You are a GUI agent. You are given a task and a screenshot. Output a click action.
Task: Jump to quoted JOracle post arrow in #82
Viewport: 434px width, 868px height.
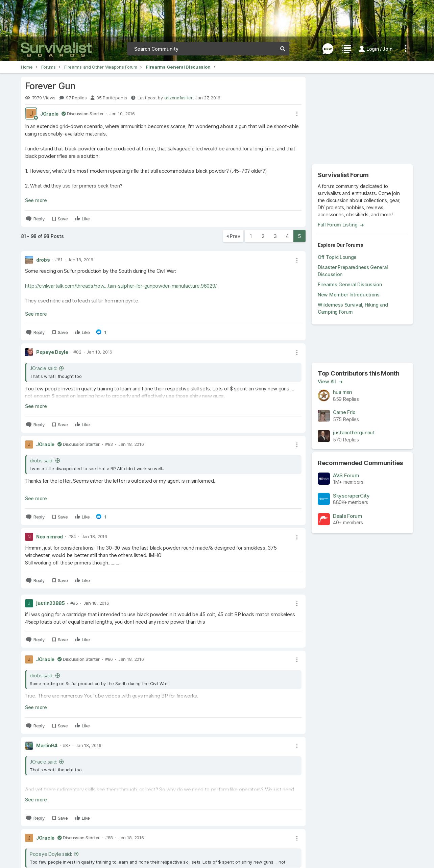62,368
